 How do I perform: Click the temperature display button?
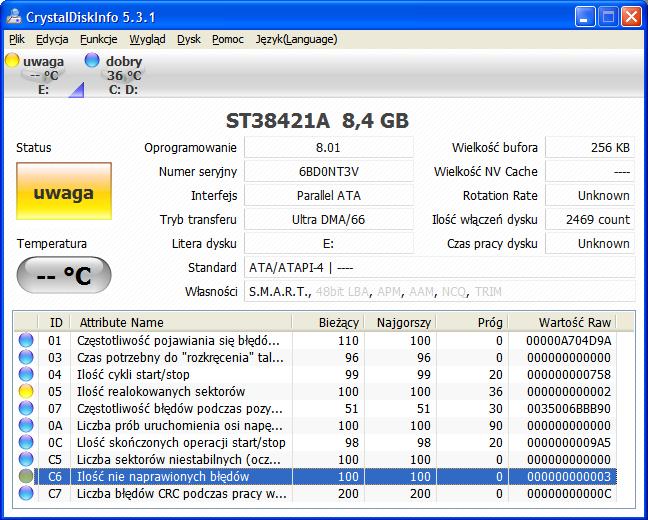(x=64, y=275)
